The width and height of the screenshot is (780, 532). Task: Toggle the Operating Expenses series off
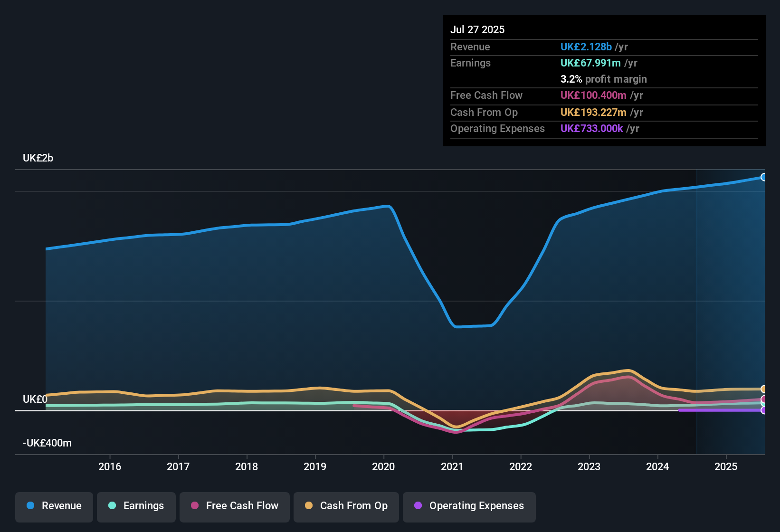tap(469, 506)
